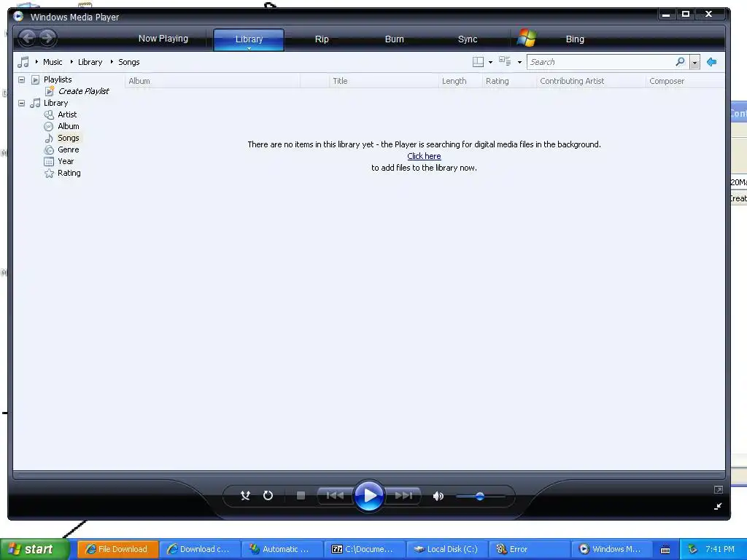The image size is (747, 560).
Task: Open the search options dropdown arrow
Action: (x=694, y=63)
